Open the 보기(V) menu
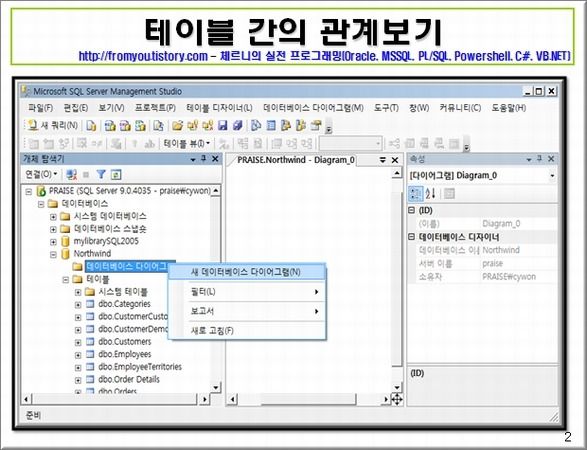The height and width of the screenshot is (450, 587). [111, 108]
